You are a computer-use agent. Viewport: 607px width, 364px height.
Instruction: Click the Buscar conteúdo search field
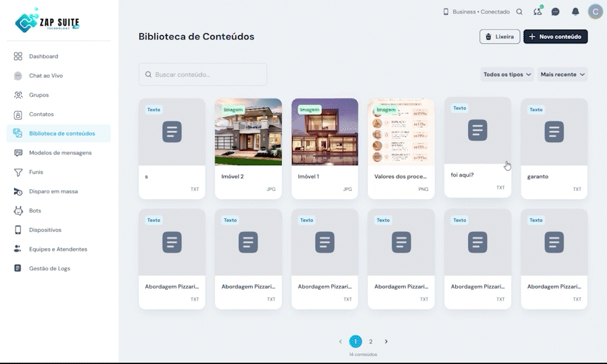[203, 74]
